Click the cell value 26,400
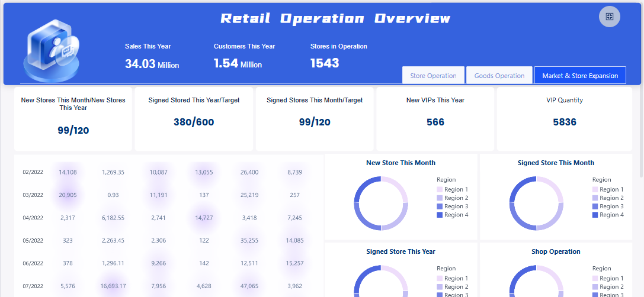The height and width of the screenshot is (297, 644). (249, 172)
